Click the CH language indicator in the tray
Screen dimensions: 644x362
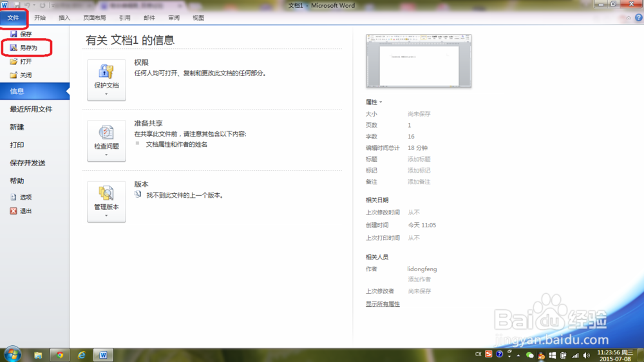click(478, 354)
